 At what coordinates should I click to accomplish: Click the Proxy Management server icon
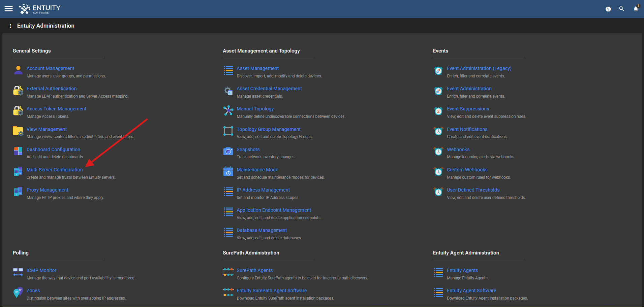tap(18, 192)
